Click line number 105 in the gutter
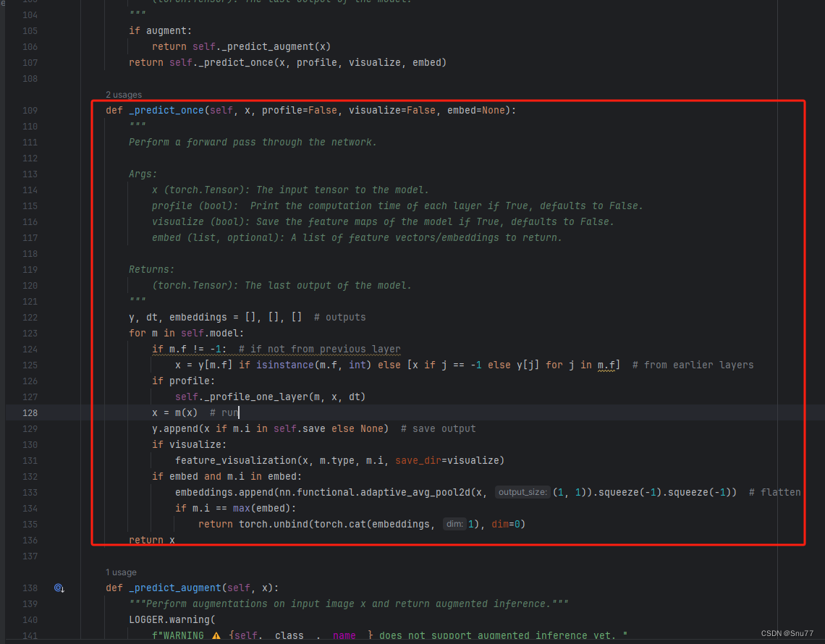The height and width of the screenshot is (644, 825). [30, 31]
